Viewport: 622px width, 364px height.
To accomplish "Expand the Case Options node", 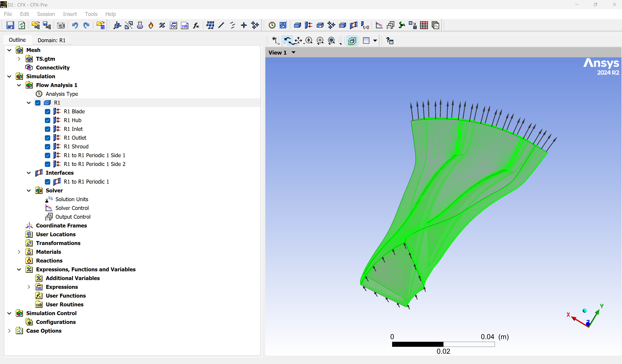I will click(9, 331).
